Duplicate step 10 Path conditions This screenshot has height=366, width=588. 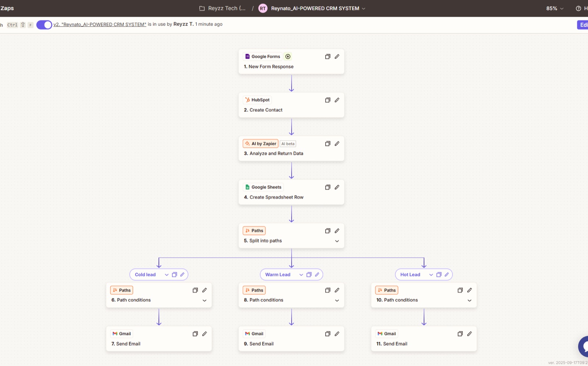[460, 290]
